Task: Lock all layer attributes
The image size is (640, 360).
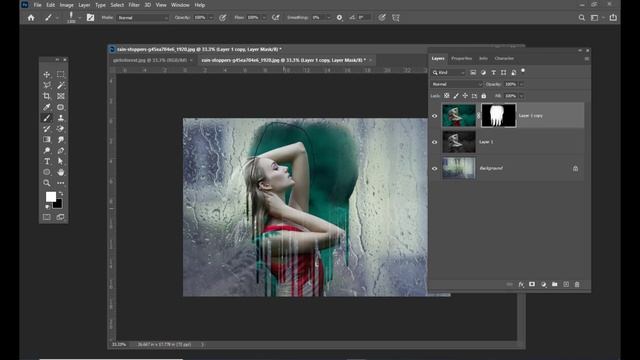Action: click(484, 96)
